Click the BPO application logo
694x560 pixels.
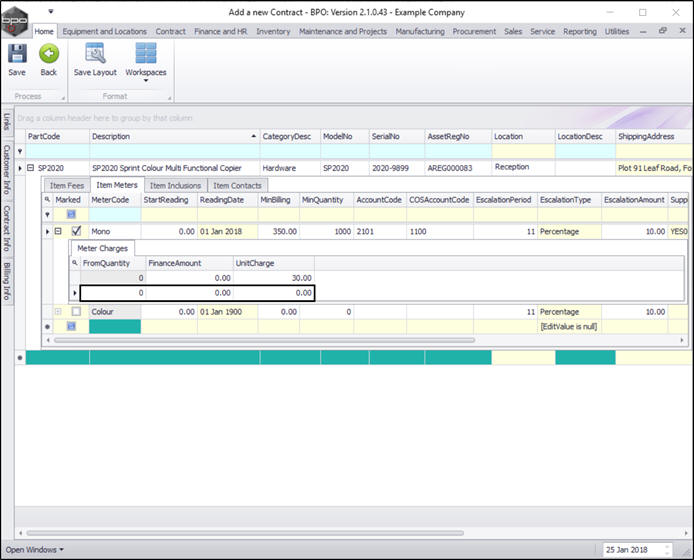click(15, 20)
